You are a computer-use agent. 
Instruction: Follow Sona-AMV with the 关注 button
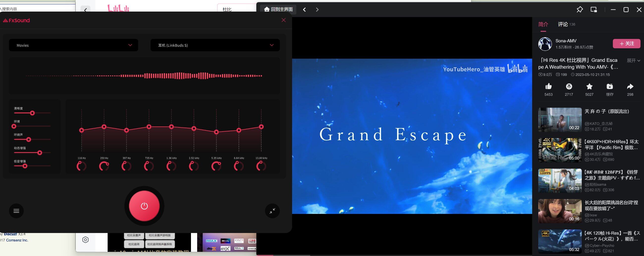[x=626, y=44]
